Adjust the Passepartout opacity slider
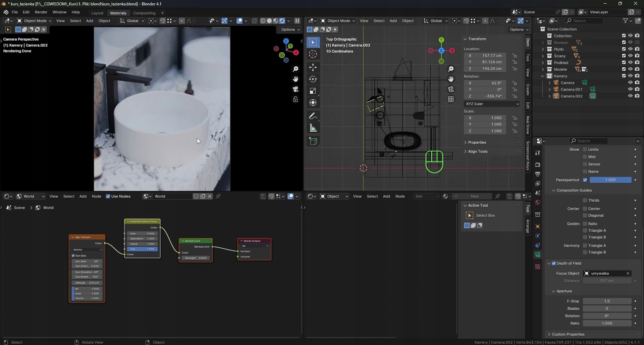Viewport: 644px width, 345px height. coord(610,180)
